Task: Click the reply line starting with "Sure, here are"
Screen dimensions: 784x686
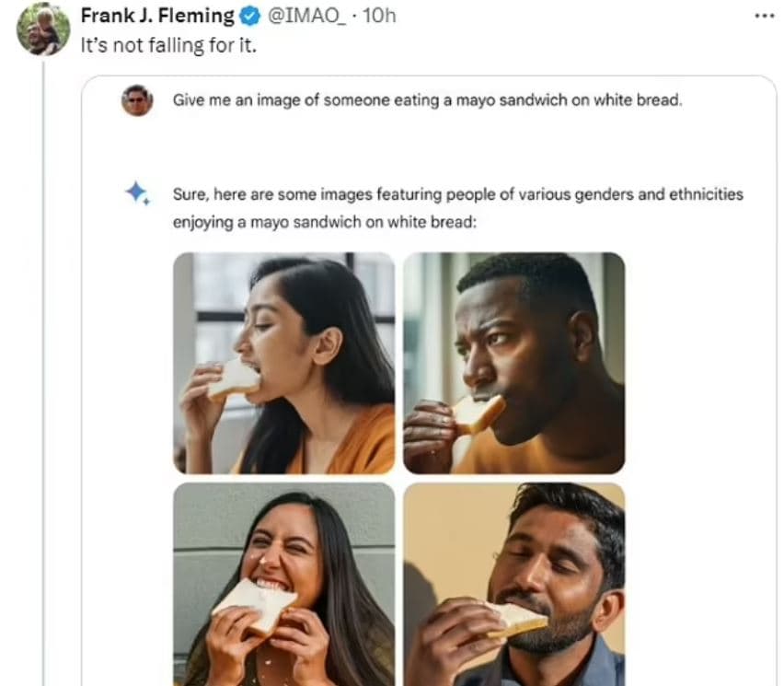Action: click(457, 194)
